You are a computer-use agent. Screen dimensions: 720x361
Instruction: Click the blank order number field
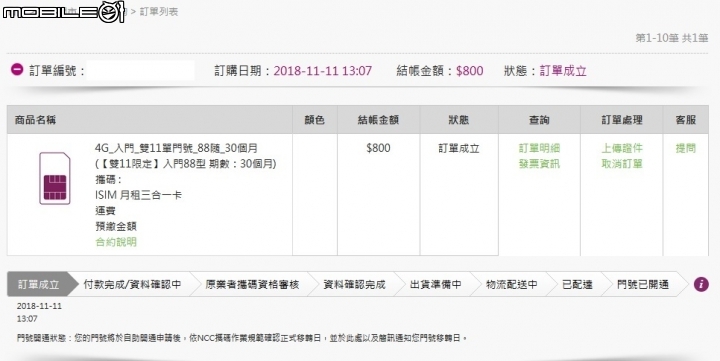tap(140, 70)
